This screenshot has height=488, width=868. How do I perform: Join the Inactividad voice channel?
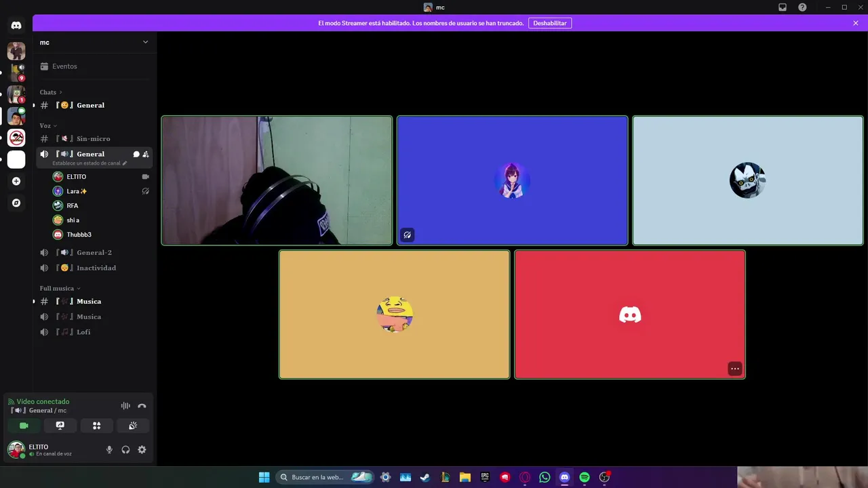pyautogui.click(x=94, y=268)
